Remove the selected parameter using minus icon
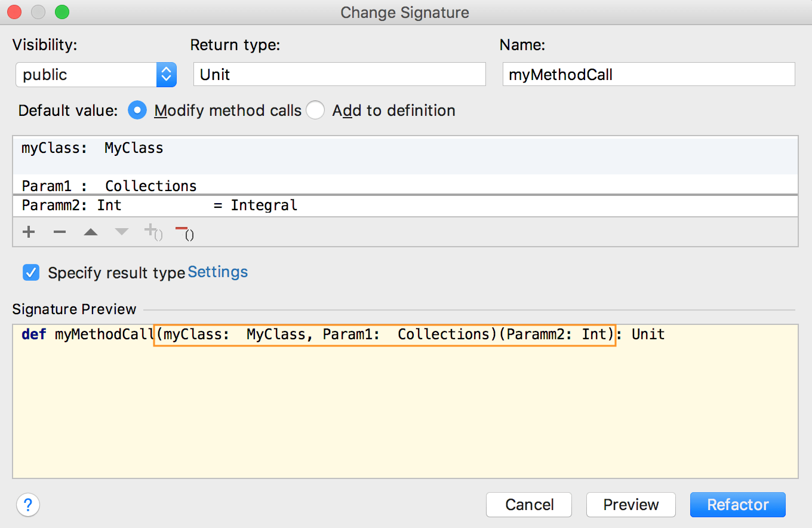This screenshot has height=528, width=812. tap(59, 232)
